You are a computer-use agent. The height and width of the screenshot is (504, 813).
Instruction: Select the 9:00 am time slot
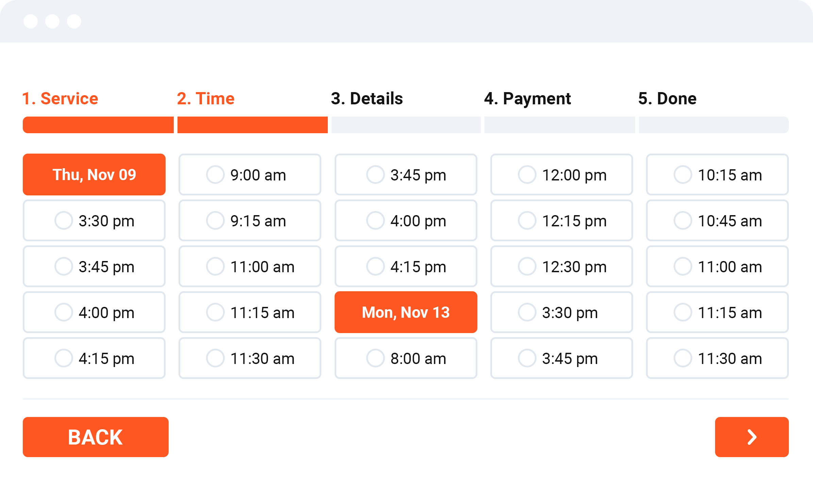tap(250, 175)
